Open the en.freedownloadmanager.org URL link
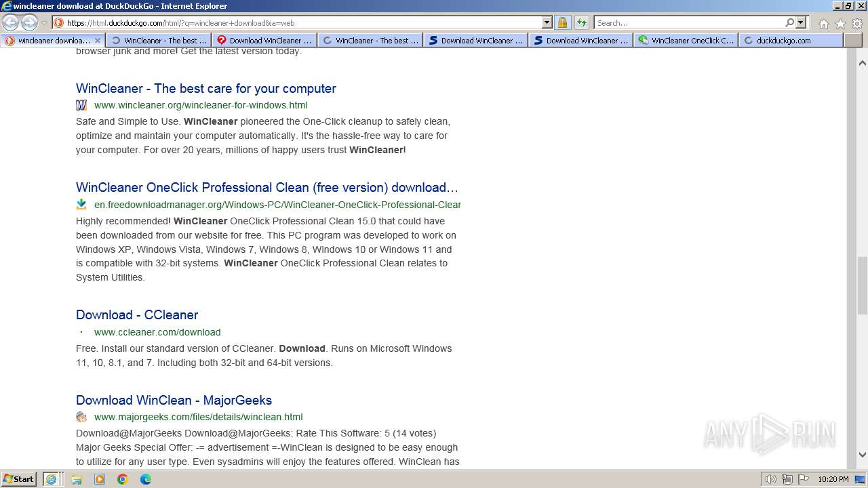Viewport: 868px width, 488px height. click(277, 205)
